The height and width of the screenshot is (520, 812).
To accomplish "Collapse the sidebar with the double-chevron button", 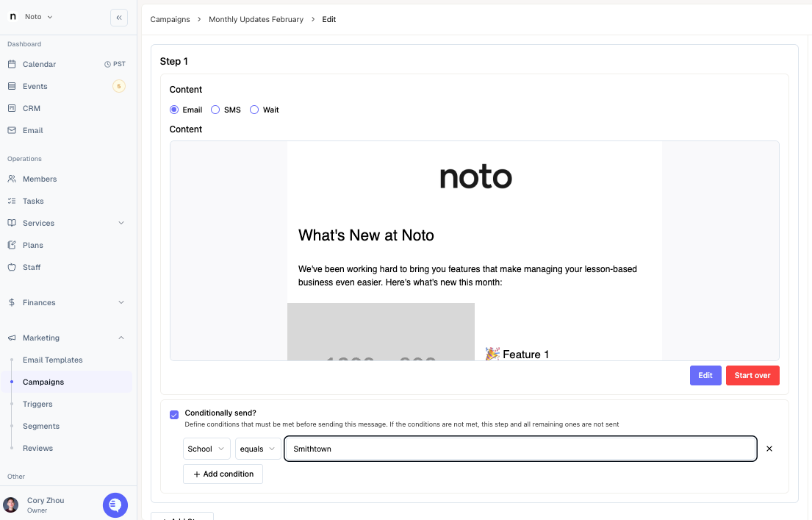I will pos(118,17).
